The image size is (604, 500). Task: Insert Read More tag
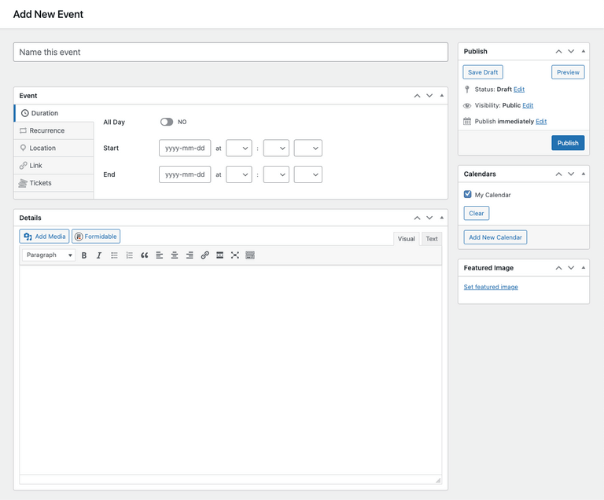(x=220, y=255)
